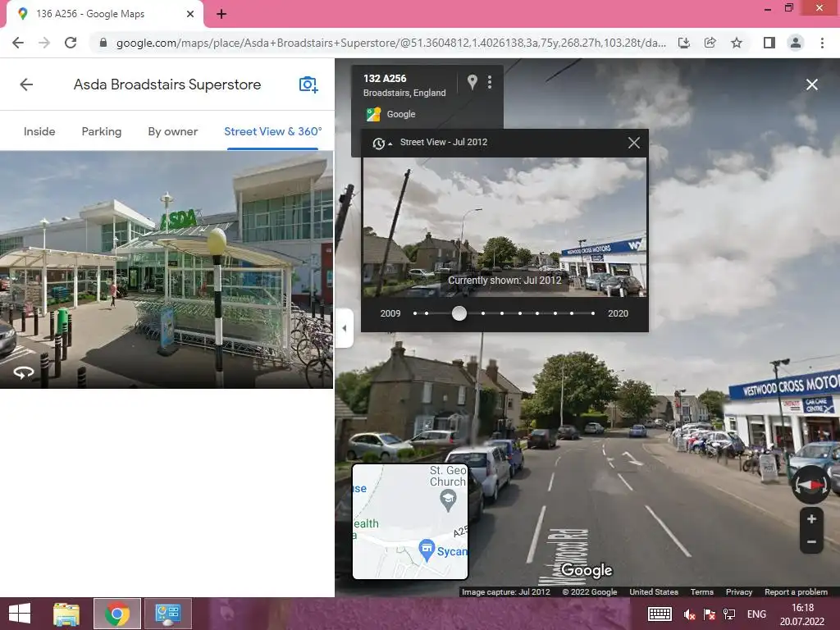The image size is (840, 630).
Task: Add a photo using the camera icon
Action: [x=308, y=84]
